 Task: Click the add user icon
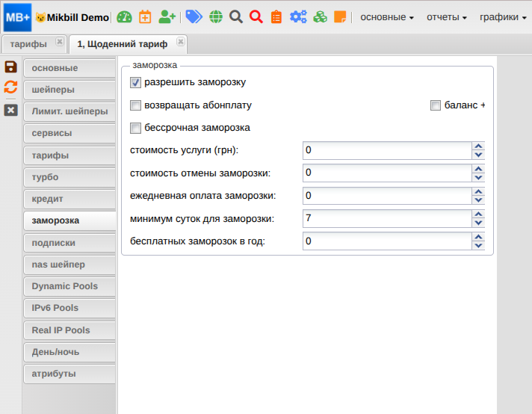click(167, 16)
